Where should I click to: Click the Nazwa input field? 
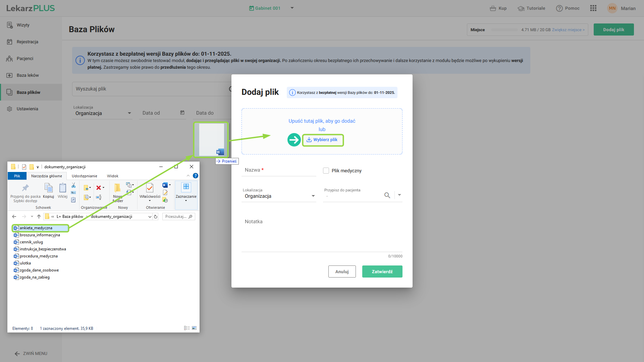[x=278, y=170]
